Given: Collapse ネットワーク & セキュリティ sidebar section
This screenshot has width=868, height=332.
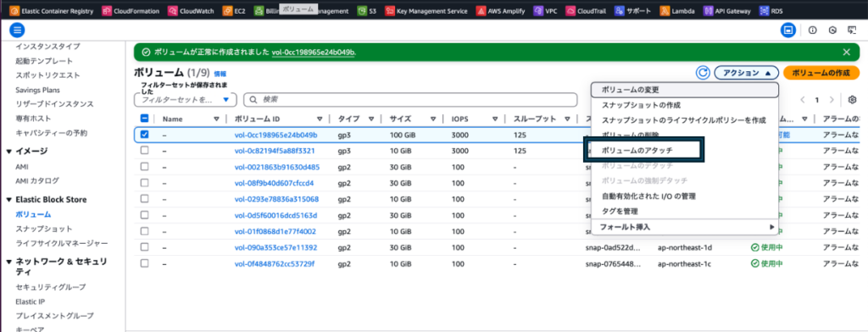Looking at the screenshot, I should click(8, 262).
